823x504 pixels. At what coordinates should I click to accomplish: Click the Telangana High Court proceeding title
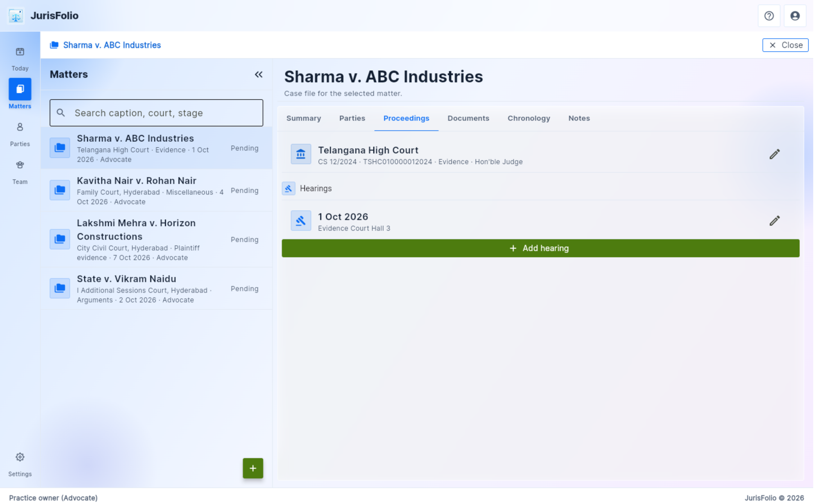368,150
